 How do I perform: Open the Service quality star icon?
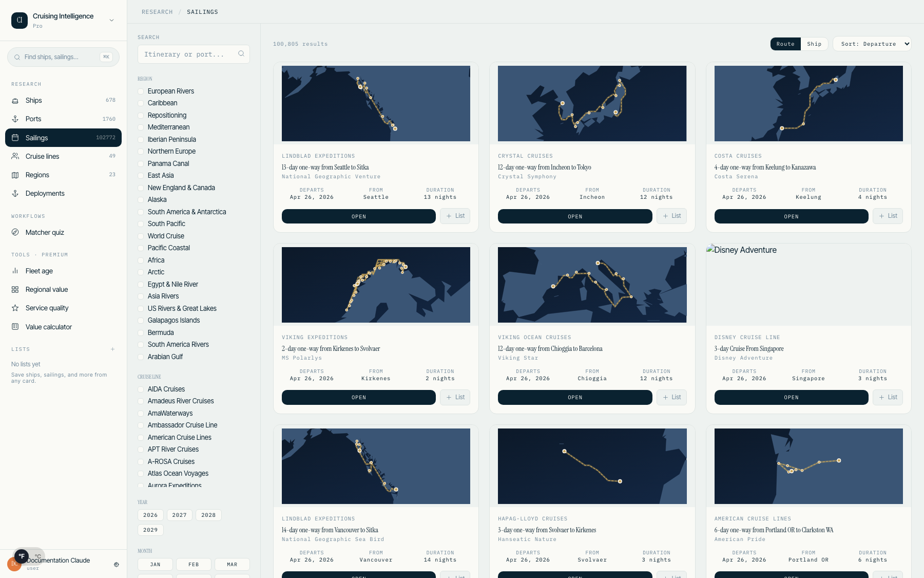[15, 308]
